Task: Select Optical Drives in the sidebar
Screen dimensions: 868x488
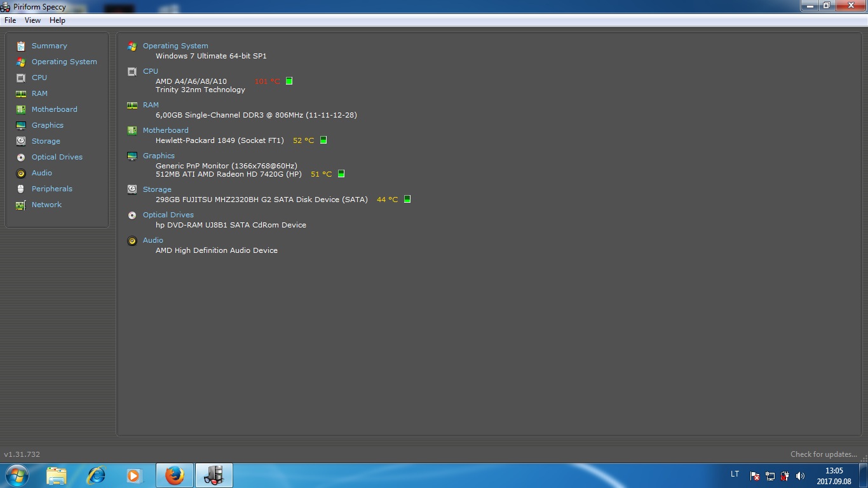Action: tap(57, 157)
